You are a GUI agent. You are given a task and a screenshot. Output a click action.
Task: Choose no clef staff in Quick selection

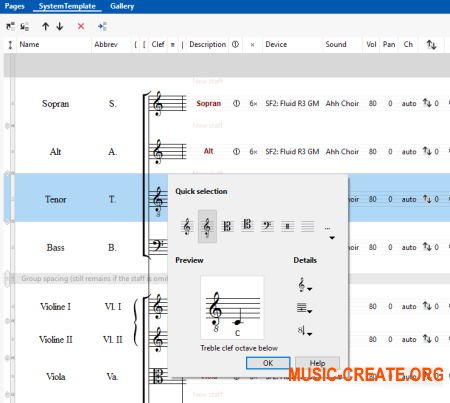pyautogui.click(x=307, y=227)
